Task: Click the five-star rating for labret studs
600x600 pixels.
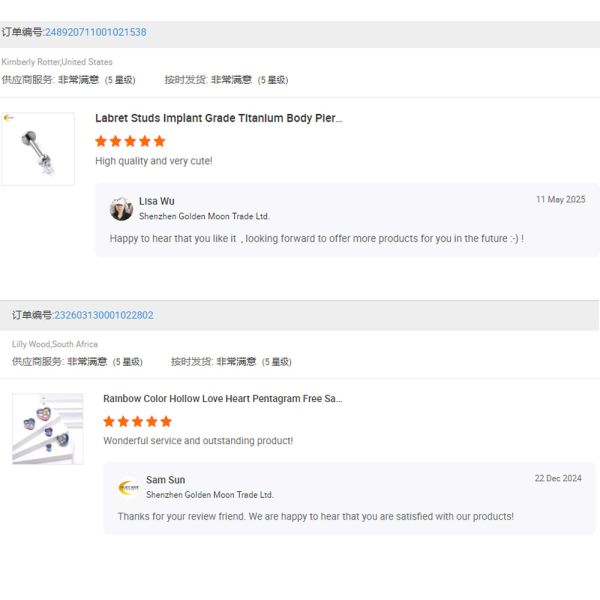Action: pyautogui.click(x=130, y=141)
